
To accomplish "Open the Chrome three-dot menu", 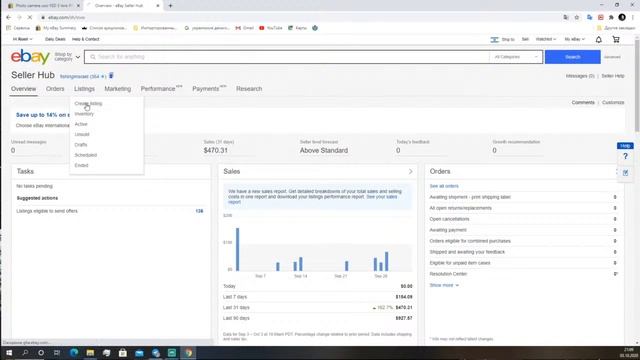I will tap(633, 18).
